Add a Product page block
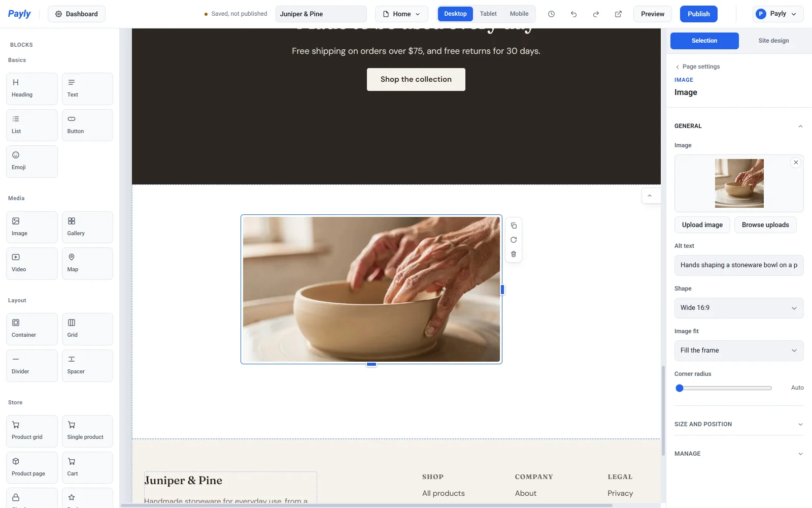The image size is (812, 508). (x=32, y=467)
